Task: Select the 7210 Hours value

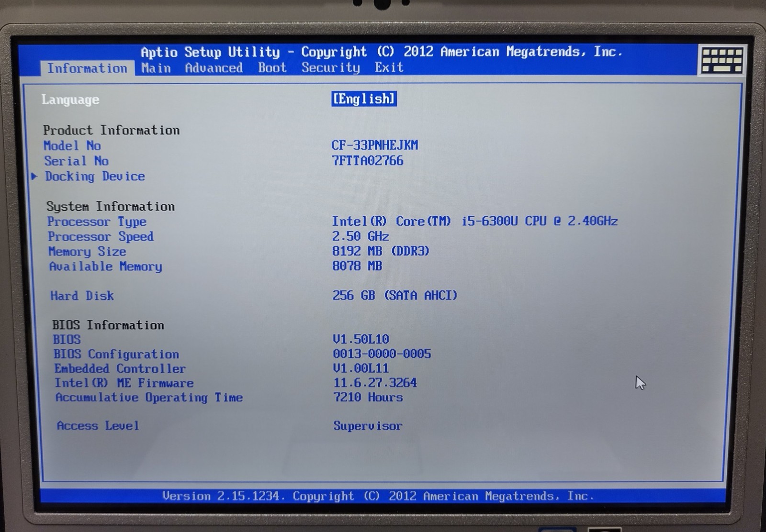Action: click(x=368, y=397)
